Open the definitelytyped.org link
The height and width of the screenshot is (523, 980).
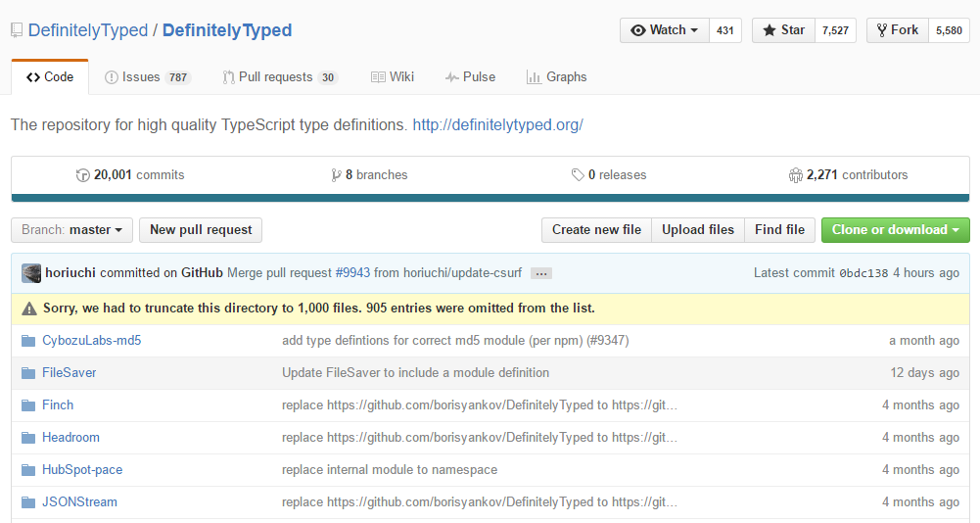497,124
